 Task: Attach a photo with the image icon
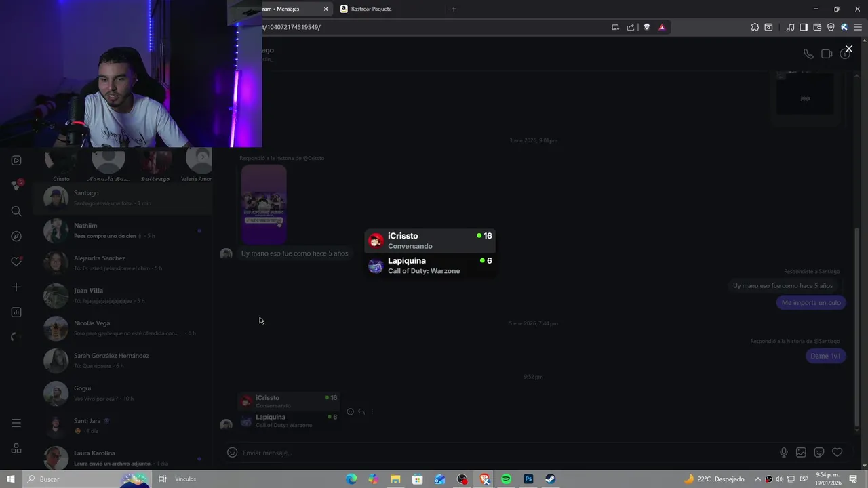801,453
